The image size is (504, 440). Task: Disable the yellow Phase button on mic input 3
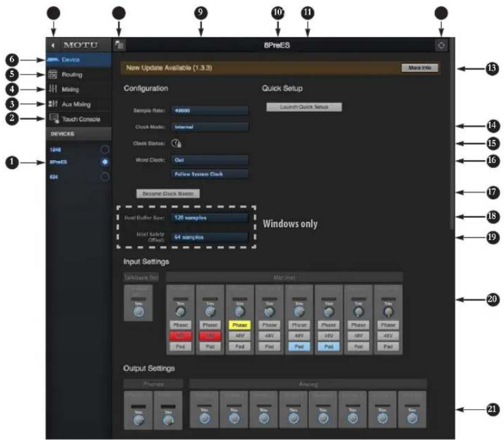tap(240, 325)
